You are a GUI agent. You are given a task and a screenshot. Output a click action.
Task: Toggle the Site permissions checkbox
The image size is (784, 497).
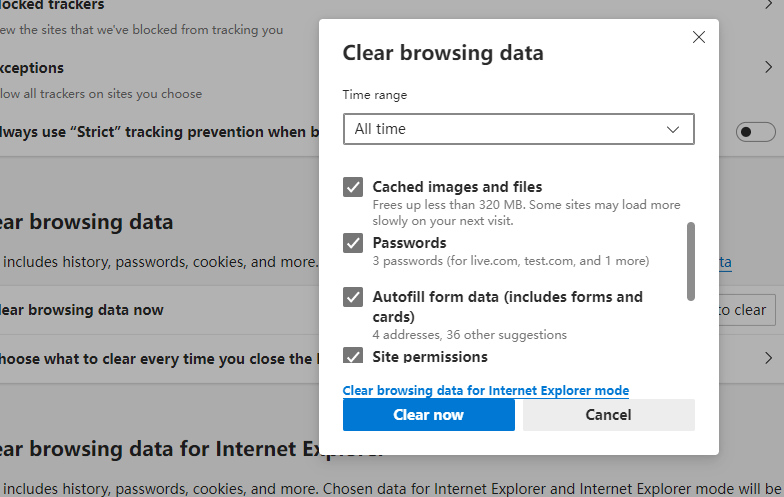coord(353,356)
